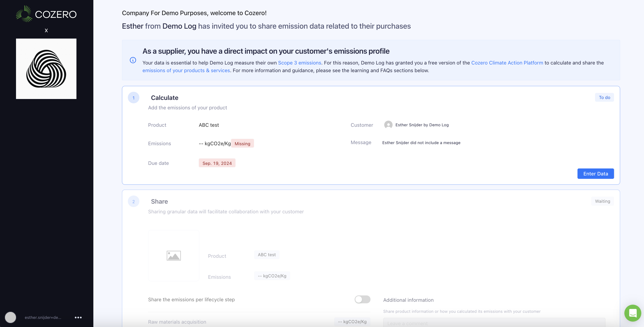644x327 pixels.
Task: Click the product image placeholder icon
Action: (x=174, y=256)
